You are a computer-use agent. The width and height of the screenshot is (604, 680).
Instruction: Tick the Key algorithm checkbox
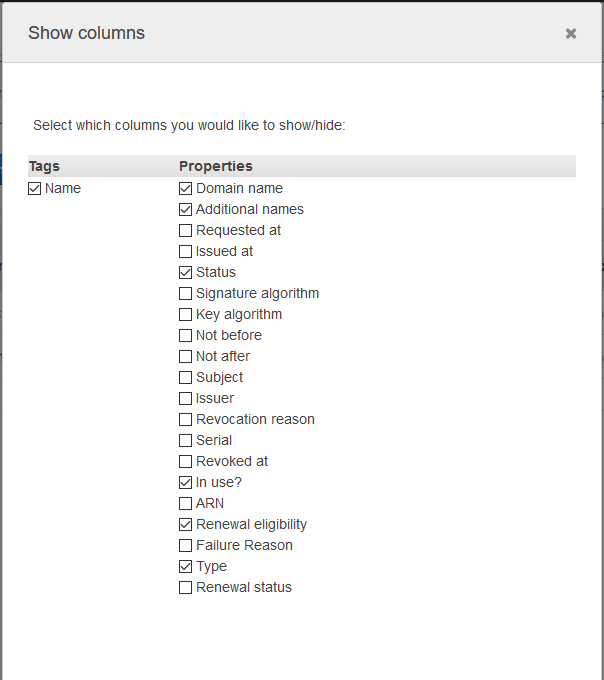(x=185, y=314)
